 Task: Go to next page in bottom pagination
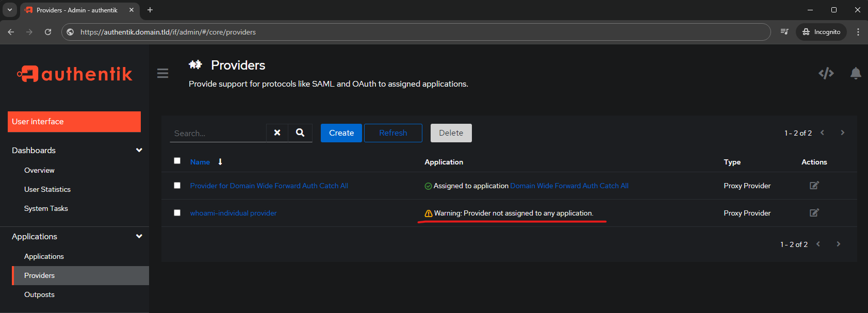pos(839,244)
